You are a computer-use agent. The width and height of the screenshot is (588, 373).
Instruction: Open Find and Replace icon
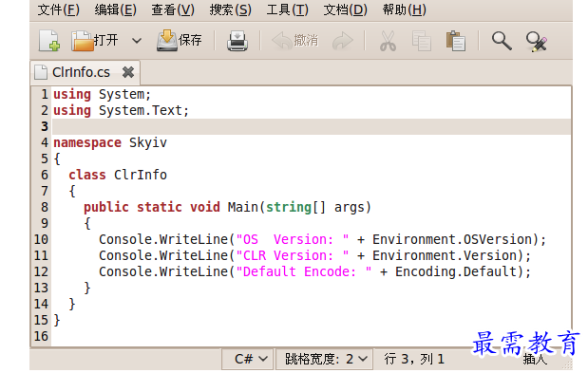click(537, 41)
